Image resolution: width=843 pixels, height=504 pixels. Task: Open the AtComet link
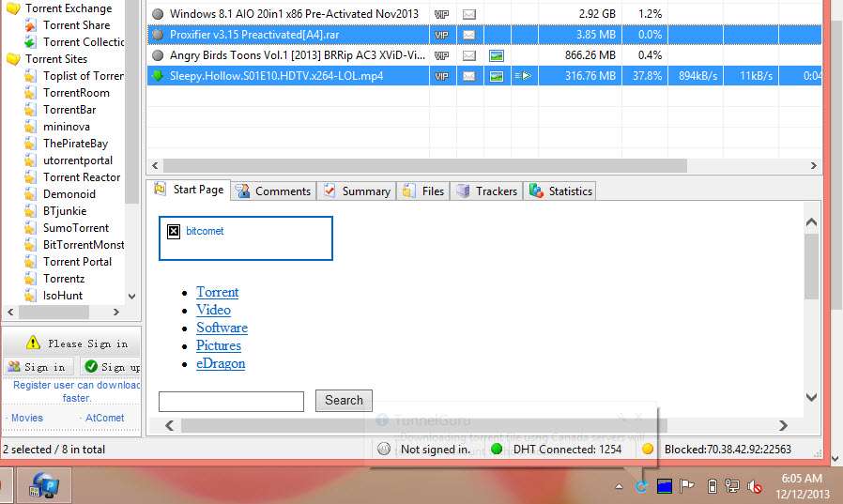(x=105, y=418)
